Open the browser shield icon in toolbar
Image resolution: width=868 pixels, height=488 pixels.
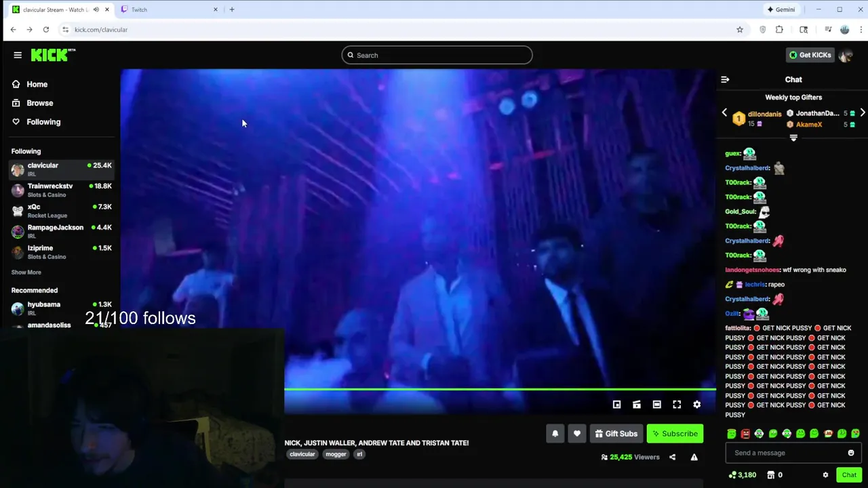(763, 30)
